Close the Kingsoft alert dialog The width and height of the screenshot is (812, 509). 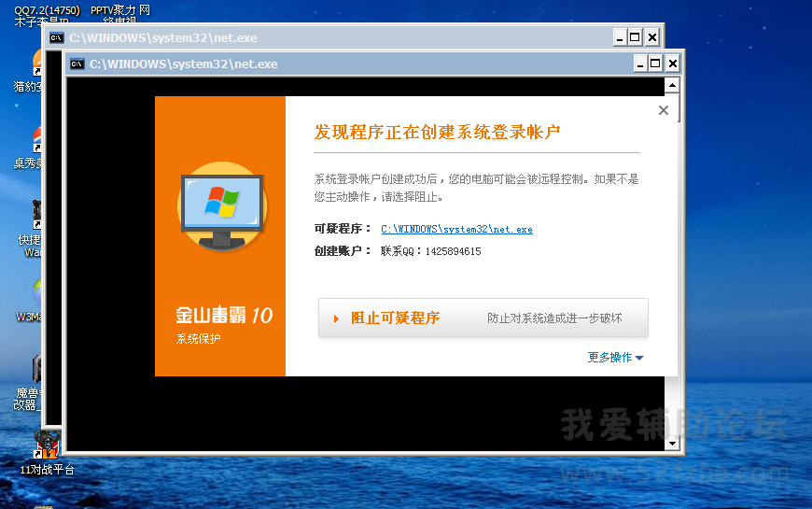[664, 110]
